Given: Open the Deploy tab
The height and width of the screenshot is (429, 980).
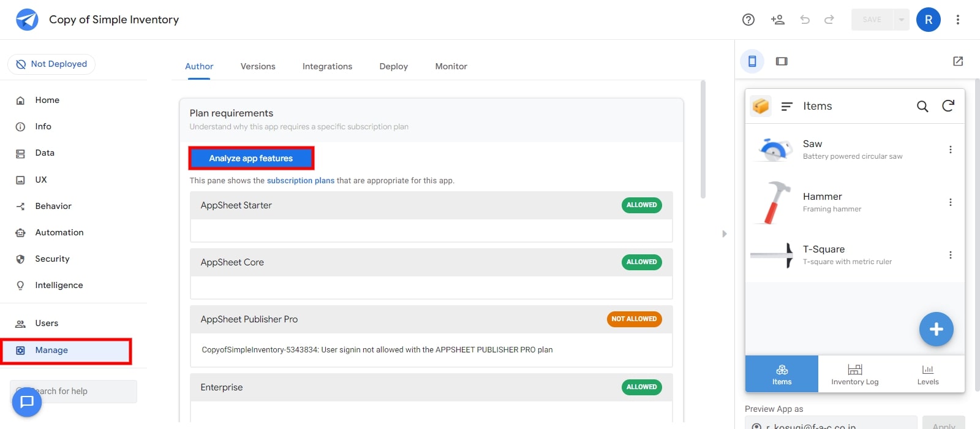Looking at the screenshot, I should tap(393, 66).
